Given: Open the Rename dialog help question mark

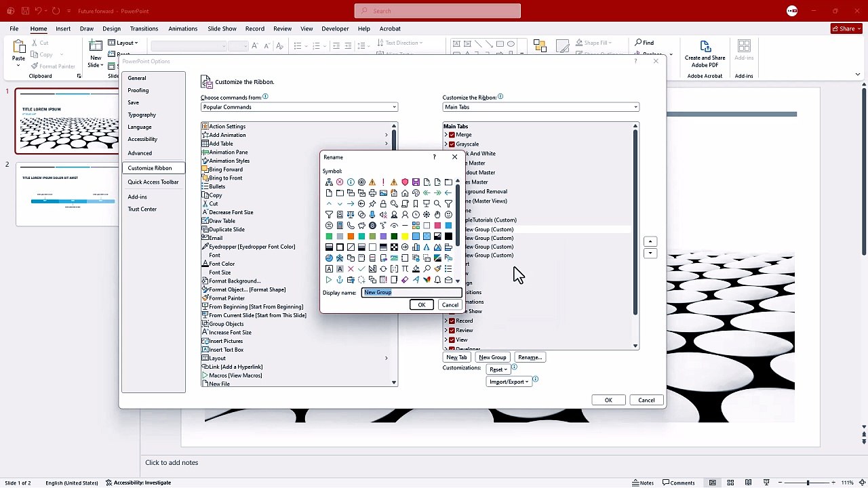Looking at the screenshot, I should pyautogui.click(x=434, y=157).
